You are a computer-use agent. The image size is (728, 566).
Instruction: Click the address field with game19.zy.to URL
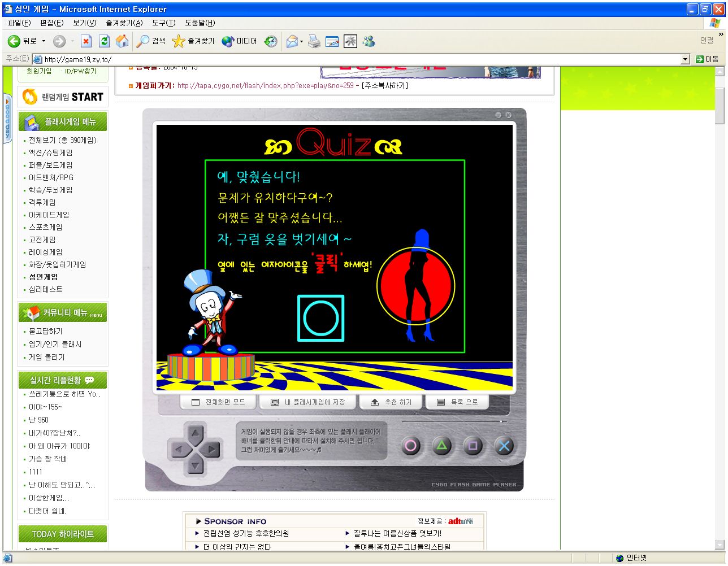coord(356,59)
